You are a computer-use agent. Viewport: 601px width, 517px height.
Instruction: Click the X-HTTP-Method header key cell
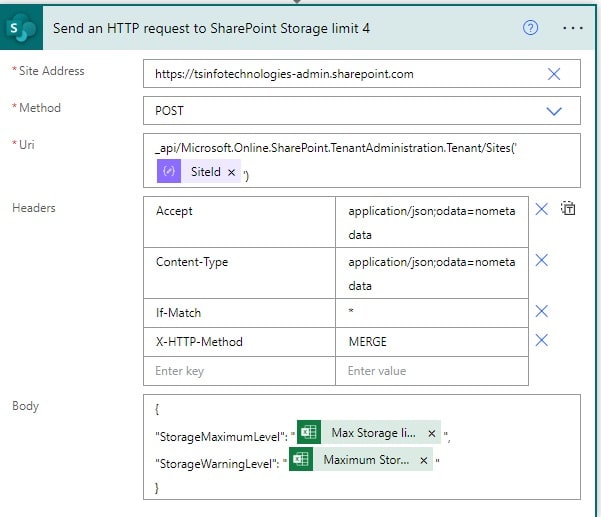click(x=240, y=342)
